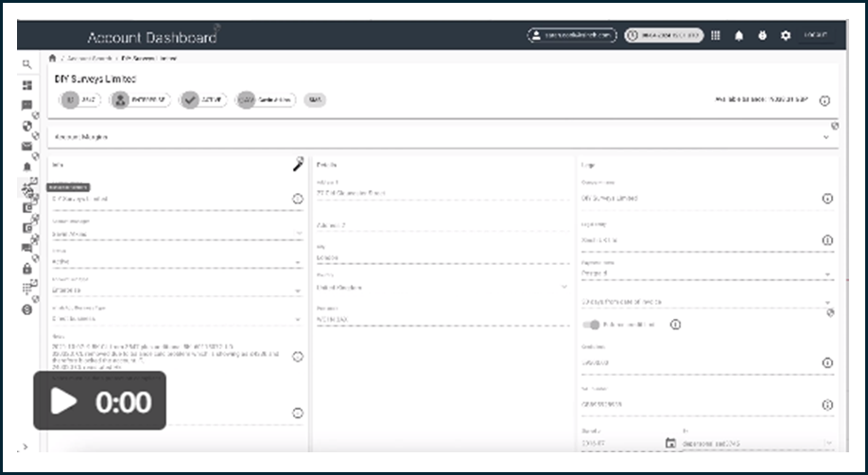Click the Address 2 input field

(443, 225)
